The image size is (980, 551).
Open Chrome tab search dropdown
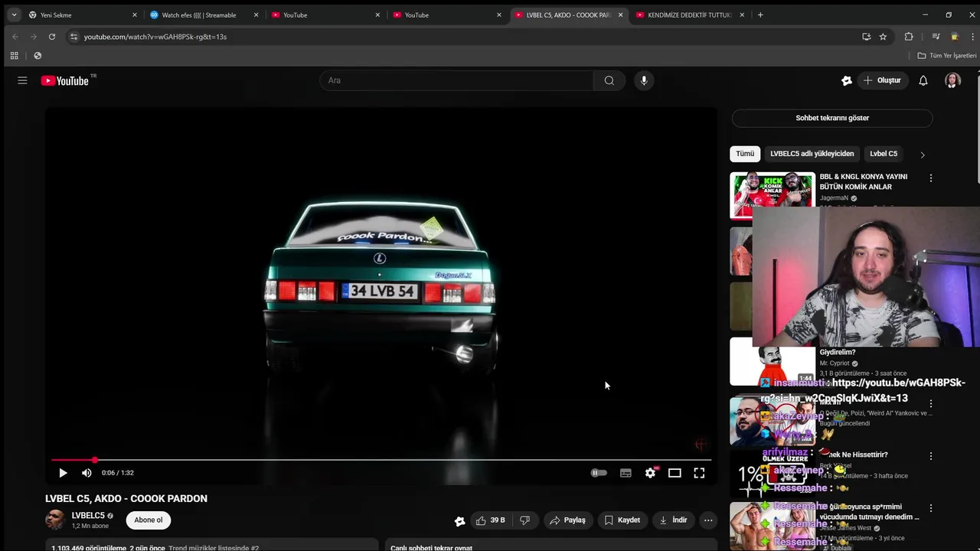(x=14, y=15)
